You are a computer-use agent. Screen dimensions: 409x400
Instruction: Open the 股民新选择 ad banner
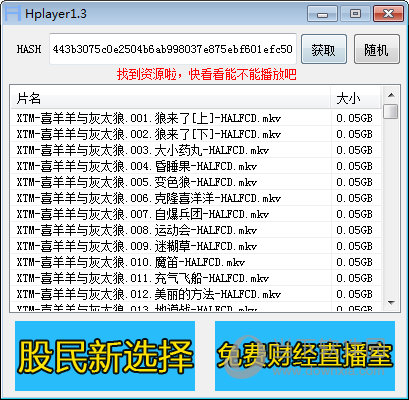point(105,356)
